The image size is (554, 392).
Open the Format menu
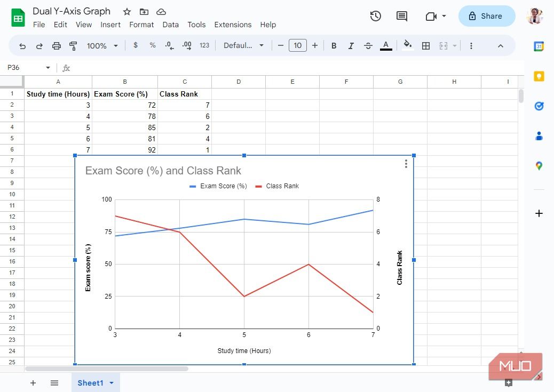(x=141, y=25)
